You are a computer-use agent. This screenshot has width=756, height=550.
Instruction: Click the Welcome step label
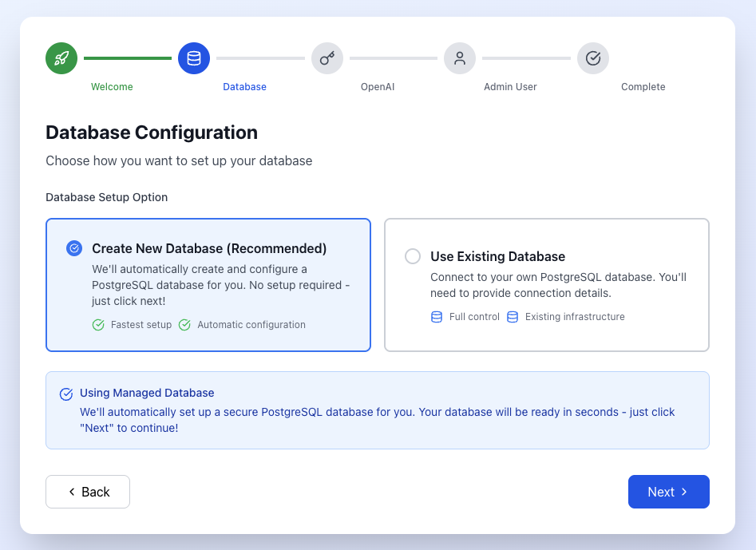coord(111,86)
